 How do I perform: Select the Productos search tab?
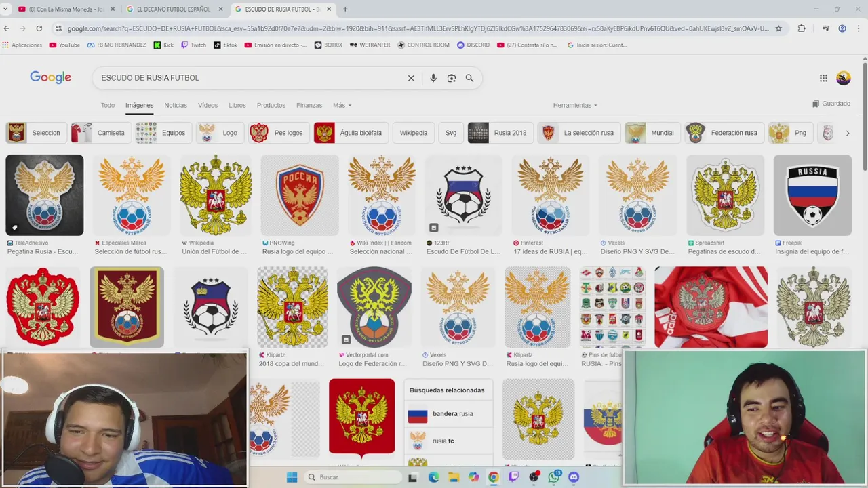click(271, 105)
